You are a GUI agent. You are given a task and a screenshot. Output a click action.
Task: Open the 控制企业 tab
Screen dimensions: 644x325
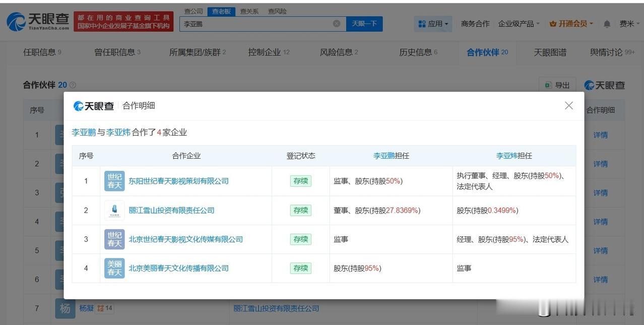coord(269,52)
